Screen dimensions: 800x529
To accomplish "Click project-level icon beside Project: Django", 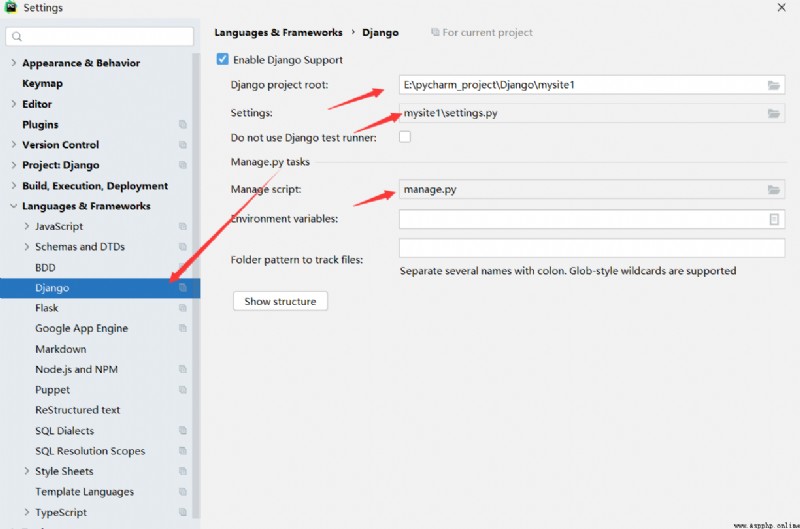I will click(183, 165).
